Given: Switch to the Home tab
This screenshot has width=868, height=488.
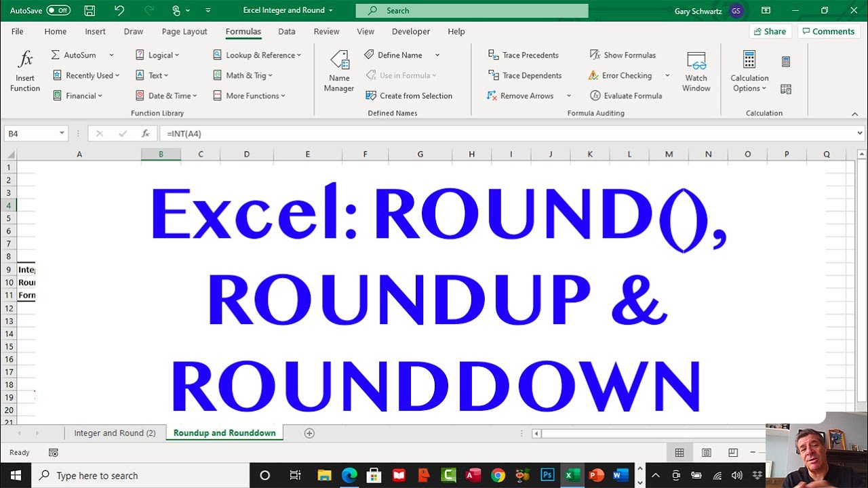Looking at the screenshot, I should (56, 31).
